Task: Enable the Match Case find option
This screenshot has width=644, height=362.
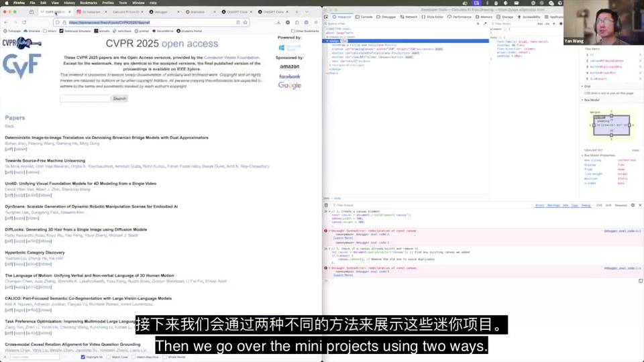Action: (109, 357)
